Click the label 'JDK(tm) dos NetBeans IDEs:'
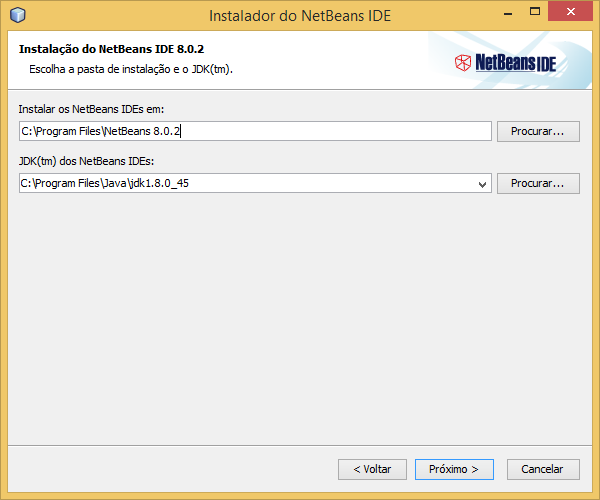Viewport: 600px width, 500px height. (86, 161)
